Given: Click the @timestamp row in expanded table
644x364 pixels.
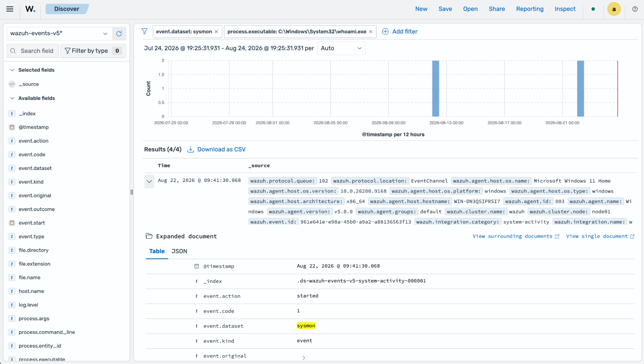Looking at the screenshot, I should (390, 266).
